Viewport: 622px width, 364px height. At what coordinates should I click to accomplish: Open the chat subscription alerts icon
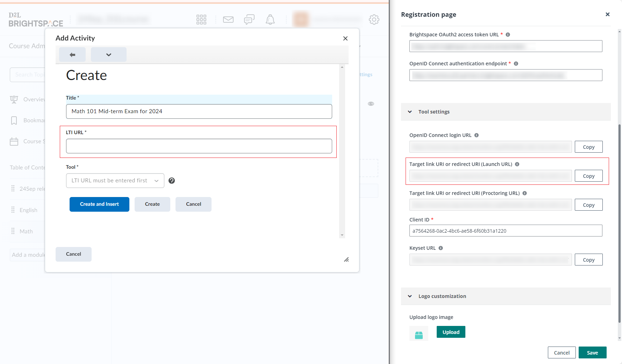(x=249, y=20)
